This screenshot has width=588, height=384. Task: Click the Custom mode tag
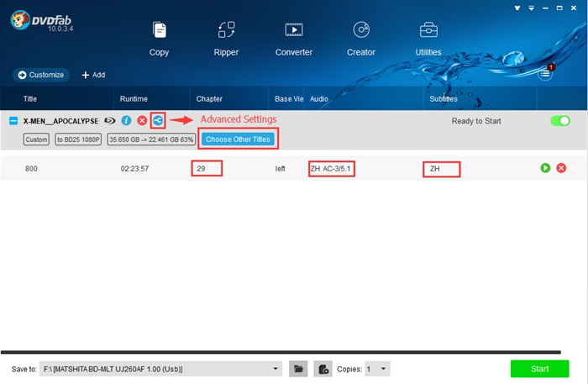36,139
